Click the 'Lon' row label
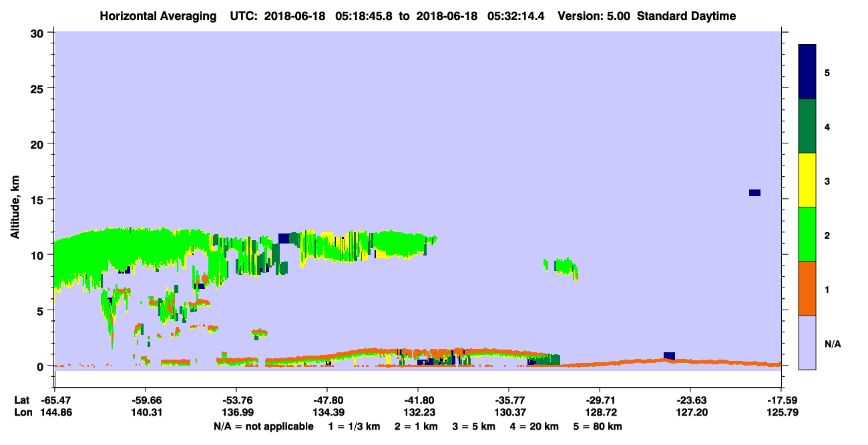Viewport: 868px width, 445px height. (22, 412)
